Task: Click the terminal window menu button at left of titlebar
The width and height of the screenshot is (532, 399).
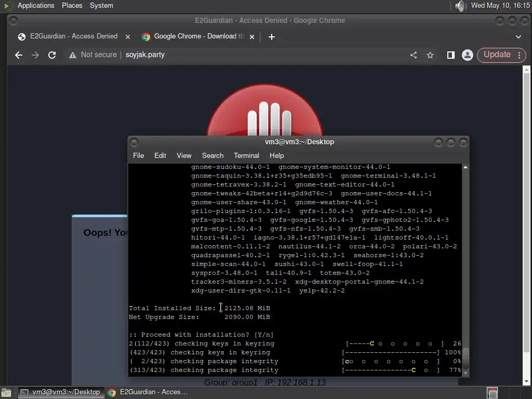Action: [x=134, y=142]
